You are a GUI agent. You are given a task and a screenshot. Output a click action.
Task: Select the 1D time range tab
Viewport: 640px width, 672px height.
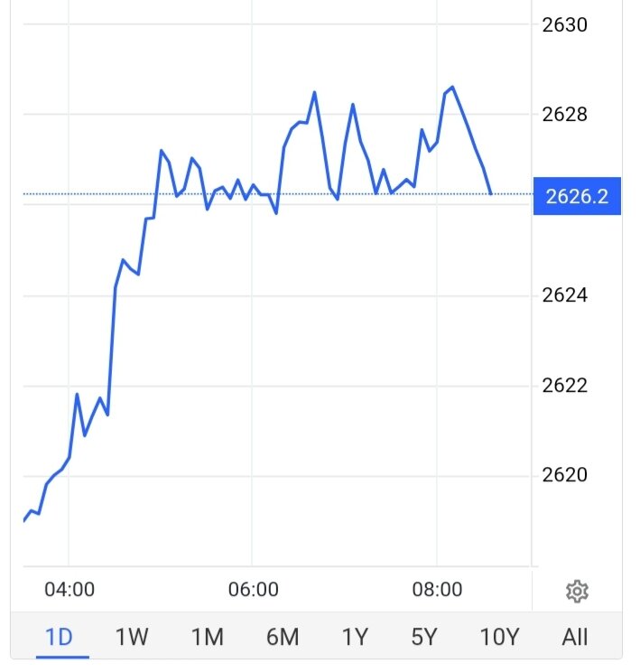pyautogui.click(x=59, y=637)
